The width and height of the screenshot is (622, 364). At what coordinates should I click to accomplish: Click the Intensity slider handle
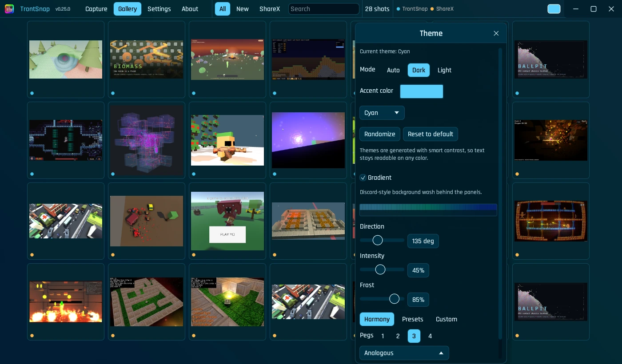[x=380, y=269]
